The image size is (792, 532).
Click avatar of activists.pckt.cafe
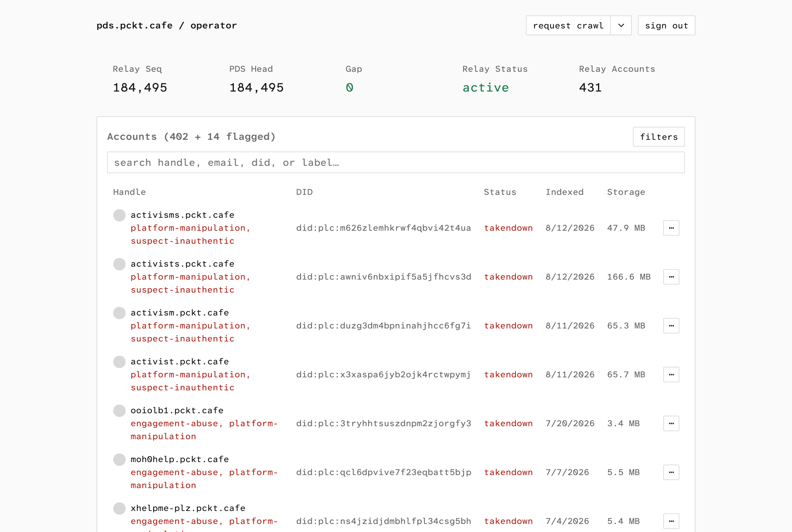pos(119,264)
